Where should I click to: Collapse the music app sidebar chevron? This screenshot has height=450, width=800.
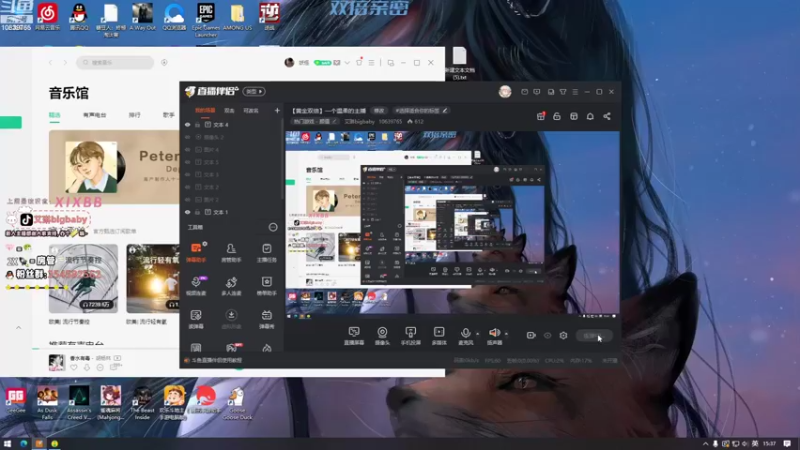click(18, 328)
